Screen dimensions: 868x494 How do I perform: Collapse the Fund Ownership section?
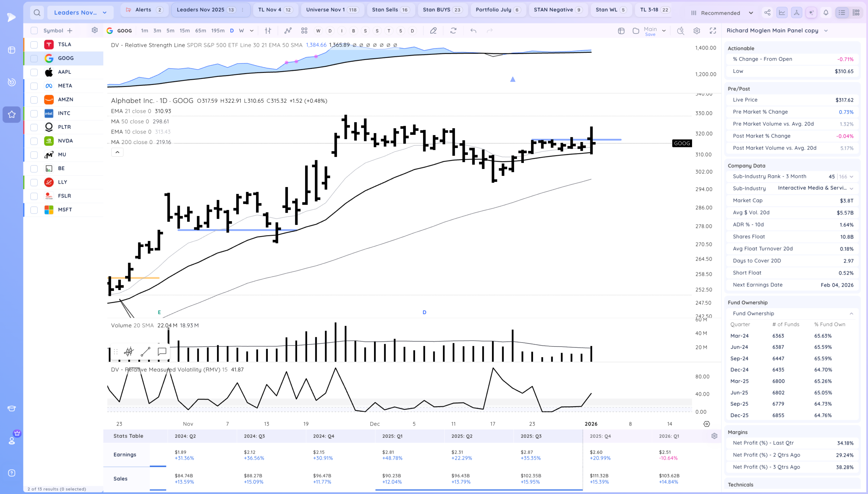point(851,313)
